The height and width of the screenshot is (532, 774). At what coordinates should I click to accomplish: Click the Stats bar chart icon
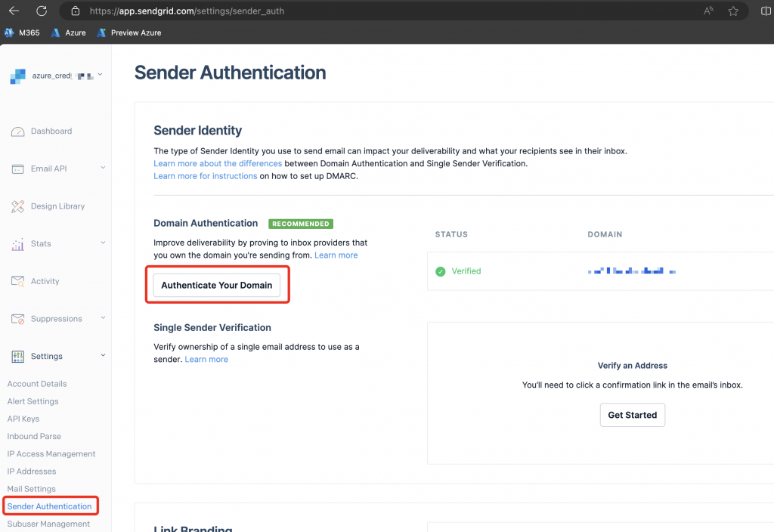coord(18,244)
